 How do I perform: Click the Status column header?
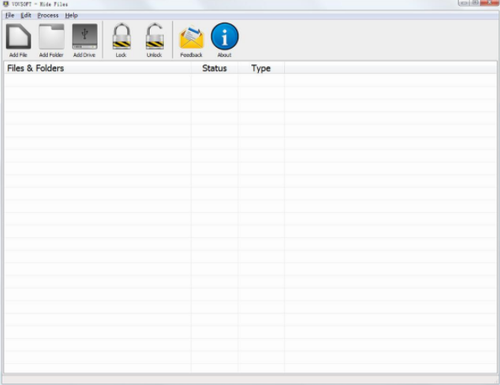point(215,68)
